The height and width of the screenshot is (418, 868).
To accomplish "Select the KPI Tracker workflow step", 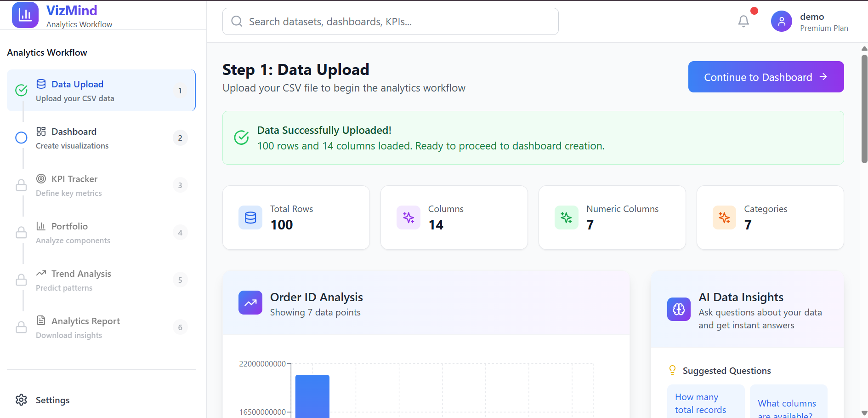I will point(101,185).
